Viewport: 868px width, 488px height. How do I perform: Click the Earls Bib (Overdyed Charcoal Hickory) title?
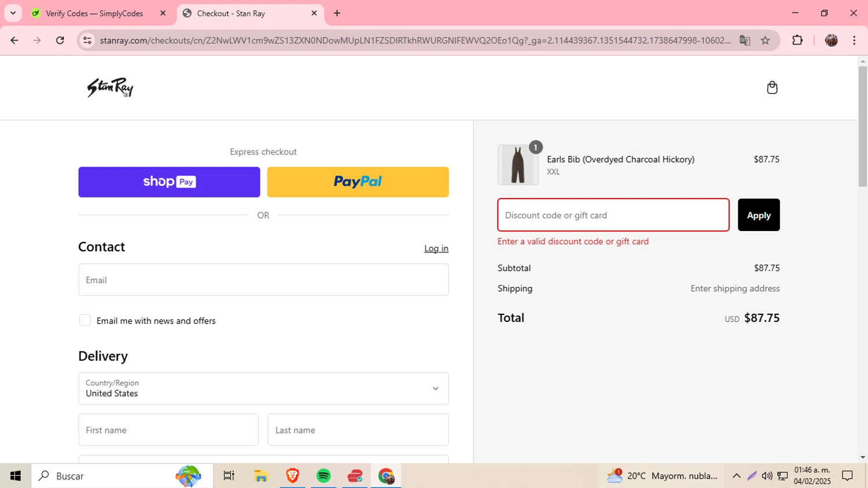(621, 159)
